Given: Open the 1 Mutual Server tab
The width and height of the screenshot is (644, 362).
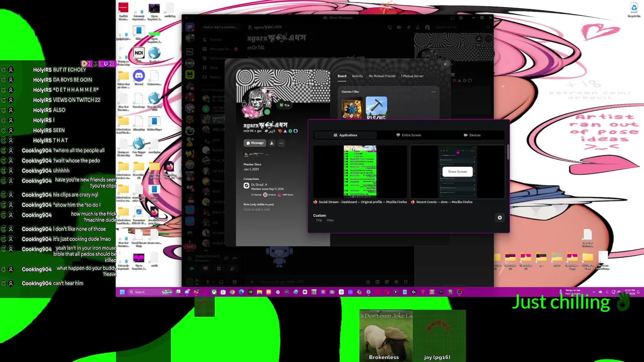Looking at the screenshot, I should point(412,76).
